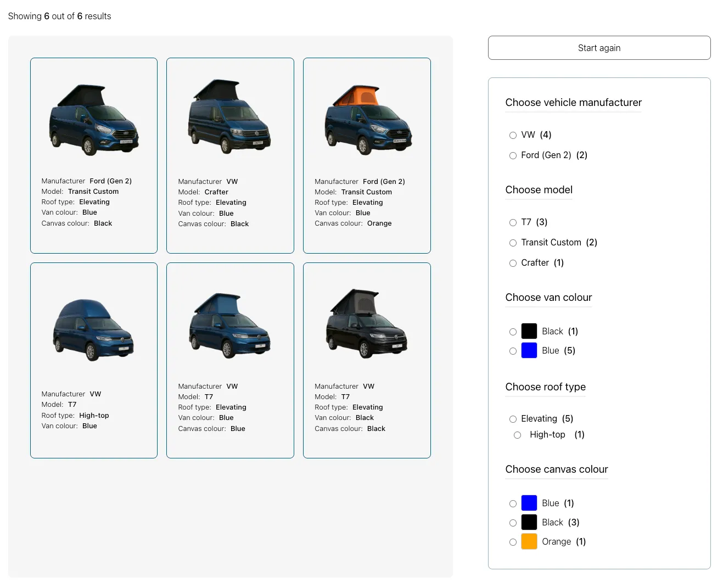The height and width of the screenshot is (588, 723).
Task: Open the Ford van image with orange canvas
Action: 367,120
